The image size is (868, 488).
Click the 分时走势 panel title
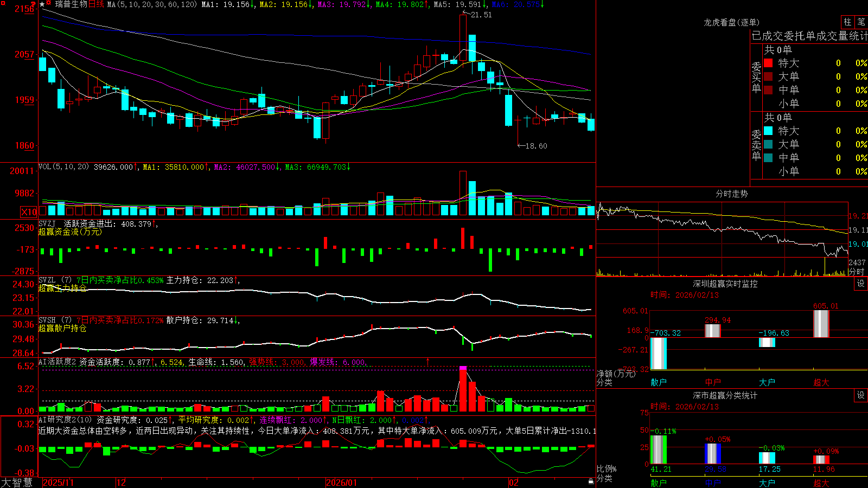click(732, 194)
